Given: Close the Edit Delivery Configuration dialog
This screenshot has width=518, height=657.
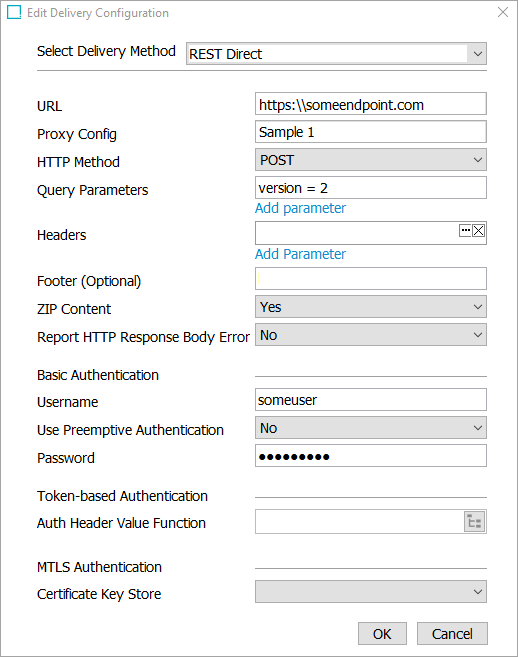Looking at the screenshot, I should tap(503, 12).
